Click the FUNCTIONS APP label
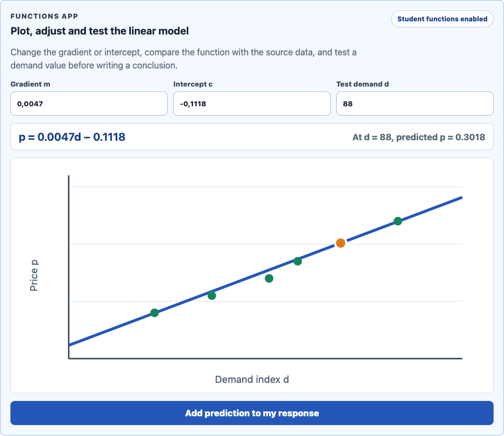Screen dimensions: 504x436 44,16
